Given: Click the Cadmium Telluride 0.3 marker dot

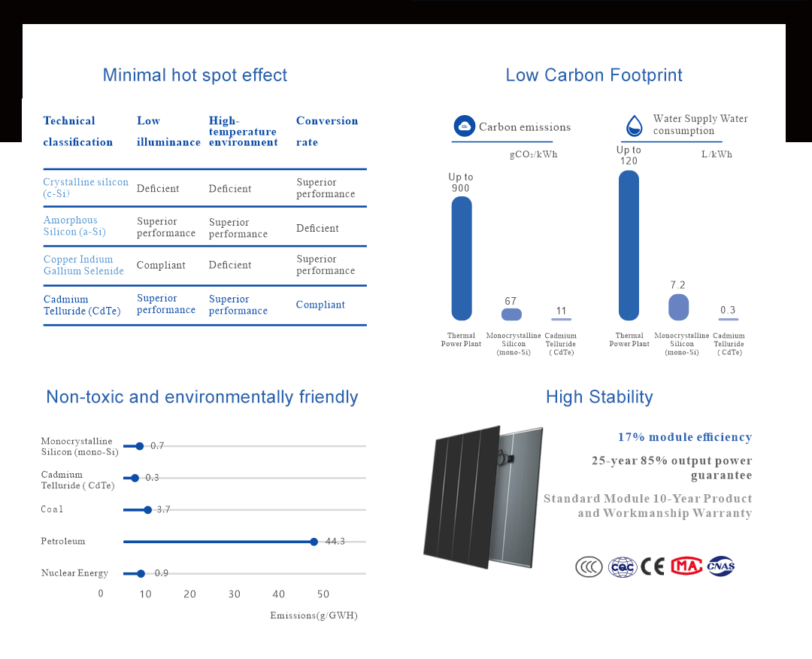Looking at the screenshot, I should [x=135, y=478].
